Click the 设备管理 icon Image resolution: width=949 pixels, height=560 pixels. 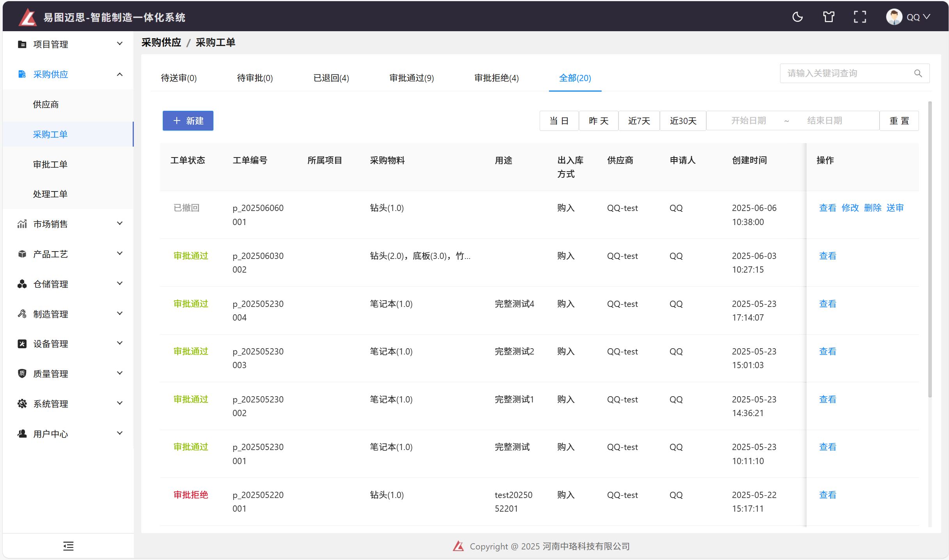pyautogui.click(x=22, y=344)
